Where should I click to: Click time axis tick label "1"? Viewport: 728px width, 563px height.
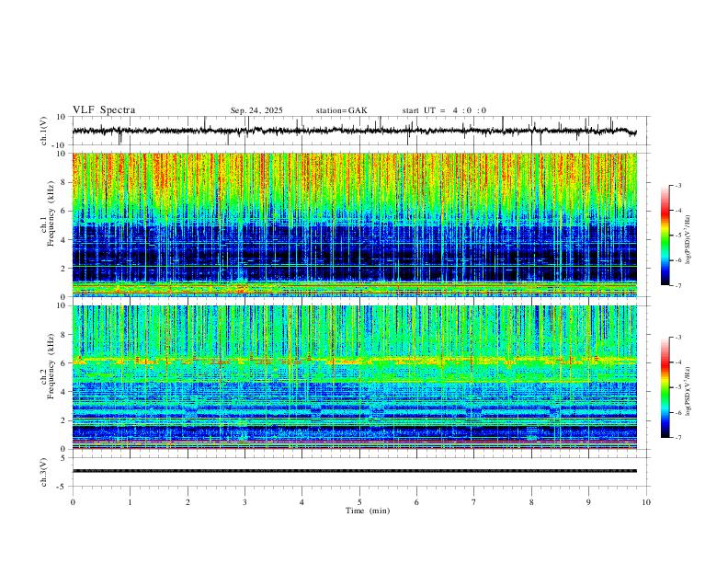click(x=130, y=502)
